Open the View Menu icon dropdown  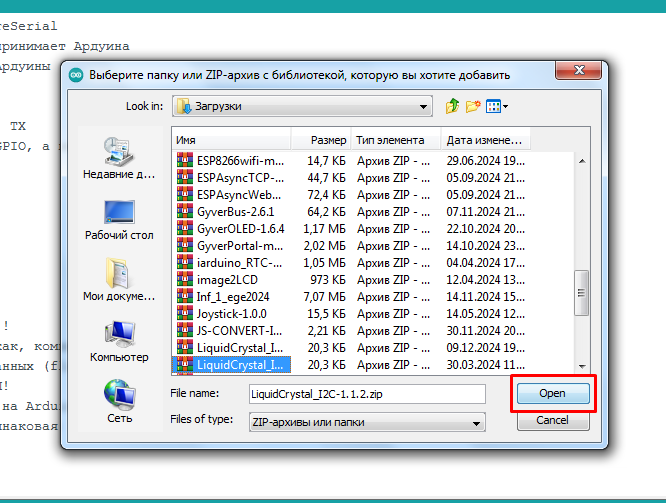click(497, 106)
